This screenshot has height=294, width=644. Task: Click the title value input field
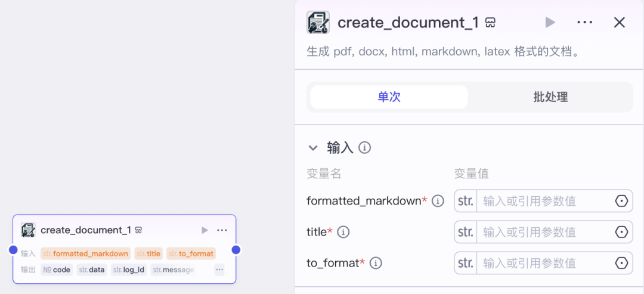[x=543, y=232]
